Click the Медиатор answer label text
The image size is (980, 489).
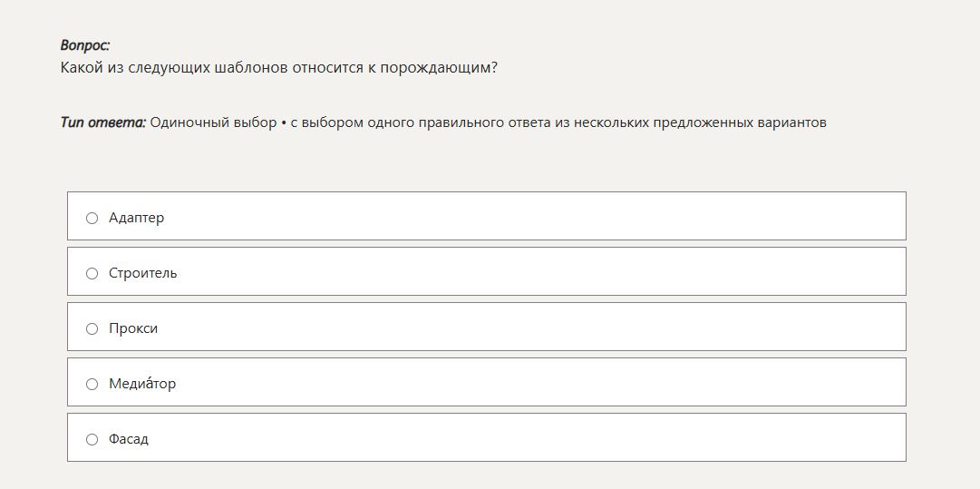tap(142, 384)
